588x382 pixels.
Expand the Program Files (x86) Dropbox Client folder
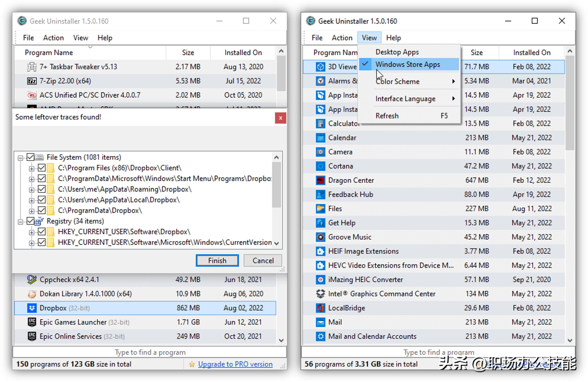coord(31,168)
